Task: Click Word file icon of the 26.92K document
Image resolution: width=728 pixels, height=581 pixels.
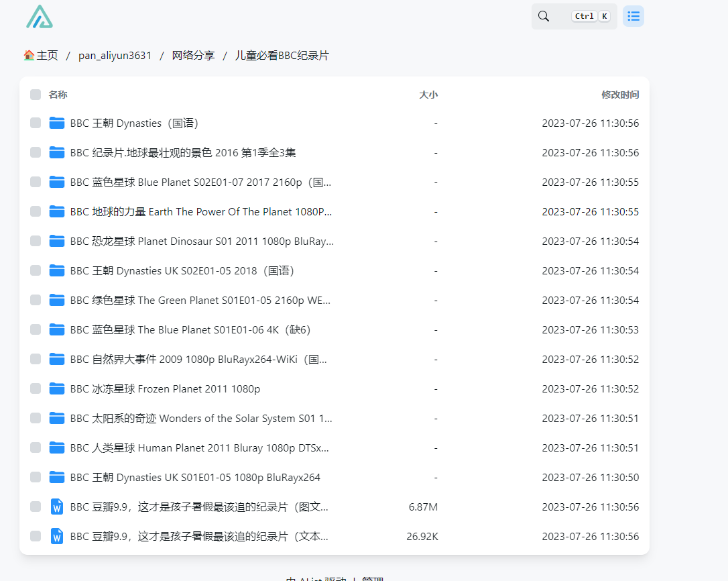Action: click(x=57, y=537)
